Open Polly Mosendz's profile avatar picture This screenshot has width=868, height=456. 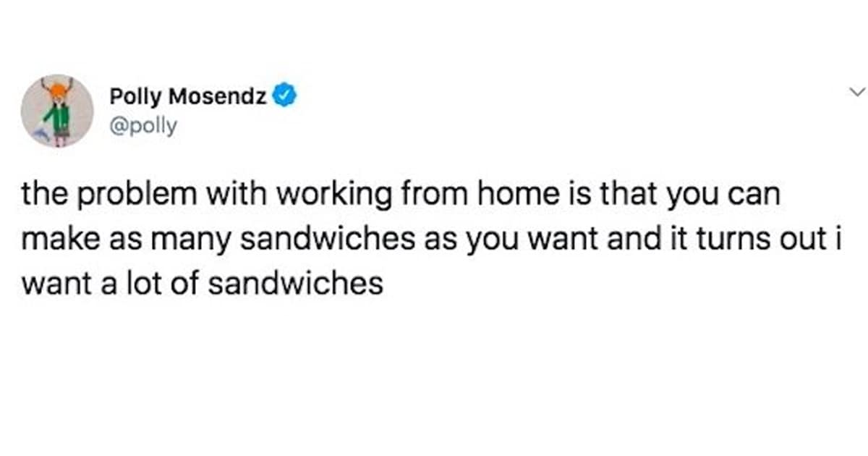[x=57, y=111]
